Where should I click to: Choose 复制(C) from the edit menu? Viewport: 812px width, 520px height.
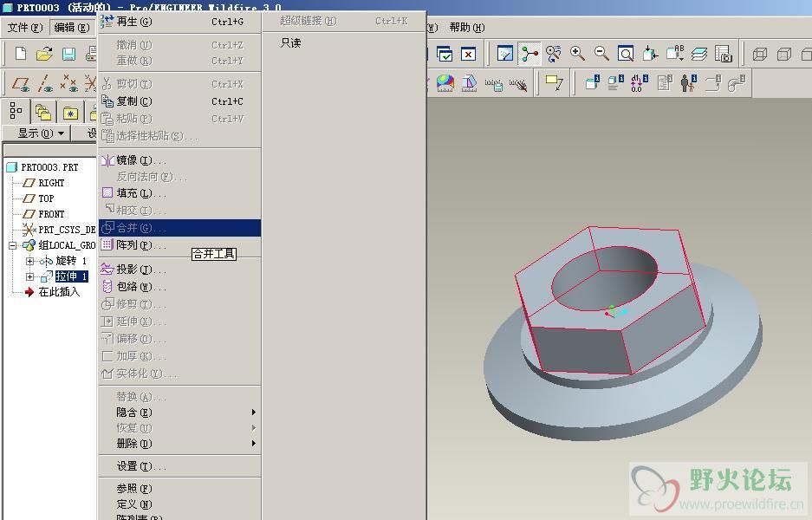[179, 101]
